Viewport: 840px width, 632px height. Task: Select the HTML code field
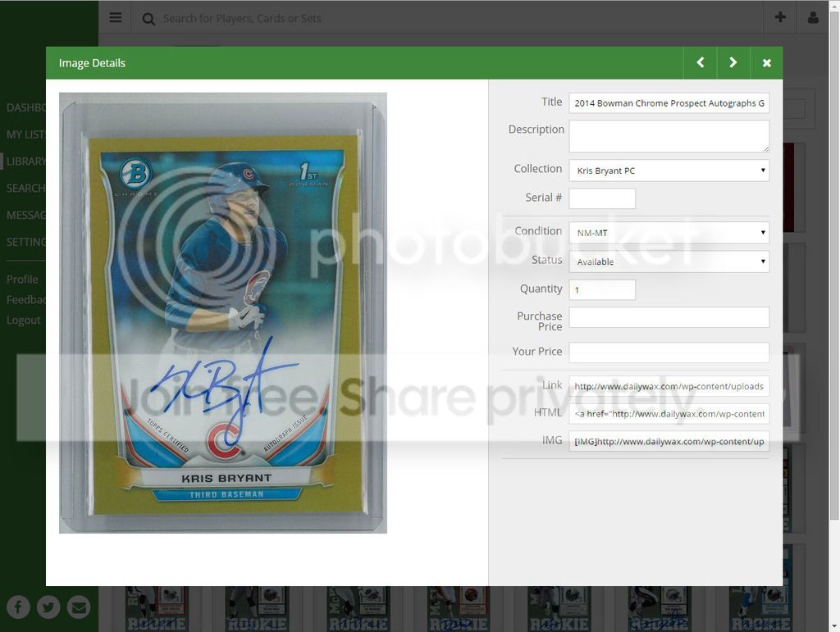pos(669,414)
